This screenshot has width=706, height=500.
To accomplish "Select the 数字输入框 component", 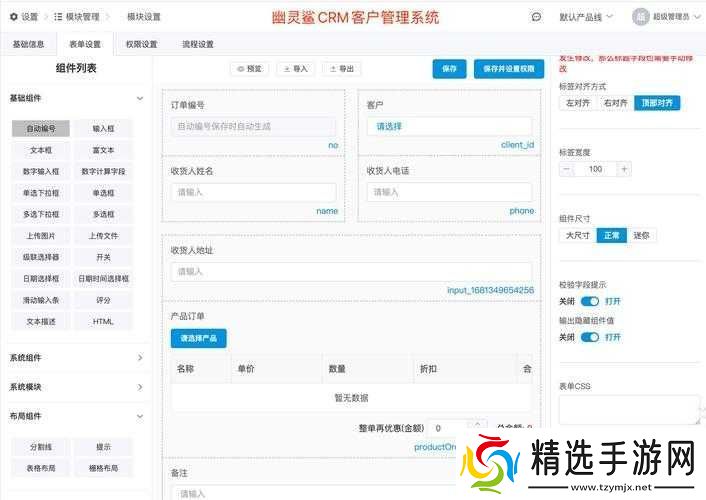I will (x=41, y=171).
